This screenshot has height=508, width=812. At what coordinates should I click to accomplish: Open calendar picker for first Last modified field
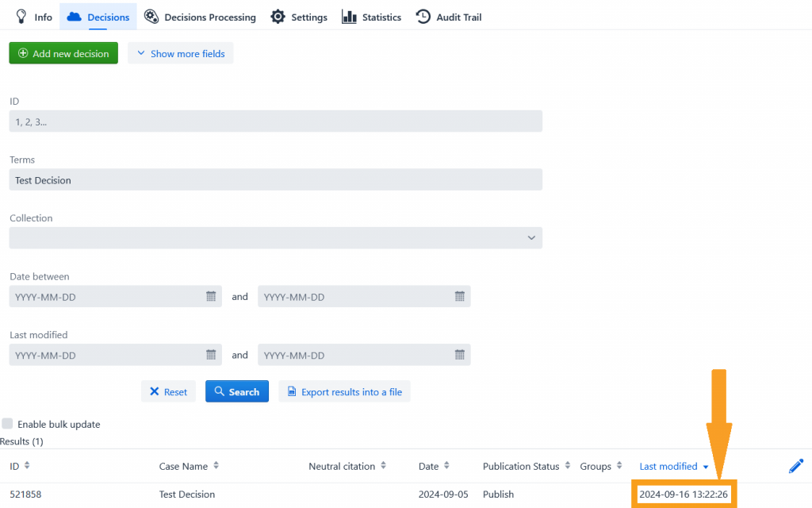[x=211, y=355]
